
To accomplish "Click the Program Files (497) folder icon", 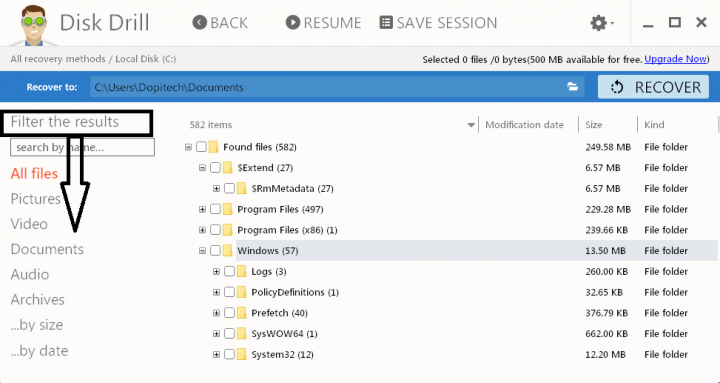I will [x=227, y=209].
